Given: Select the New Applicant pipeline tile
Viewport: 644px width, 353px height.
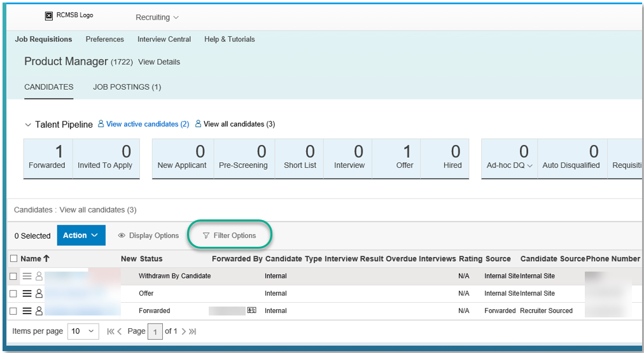Looking at the screenshot, I should [x=183, y=158].
